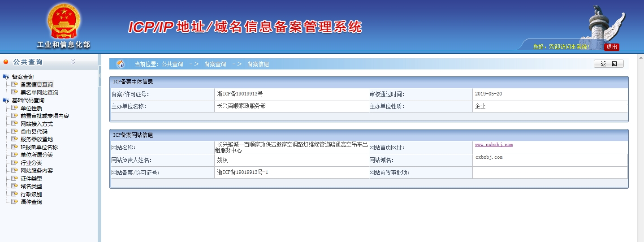
Task: Collapse the 公共查询 panel chevron
Action: 73,62
